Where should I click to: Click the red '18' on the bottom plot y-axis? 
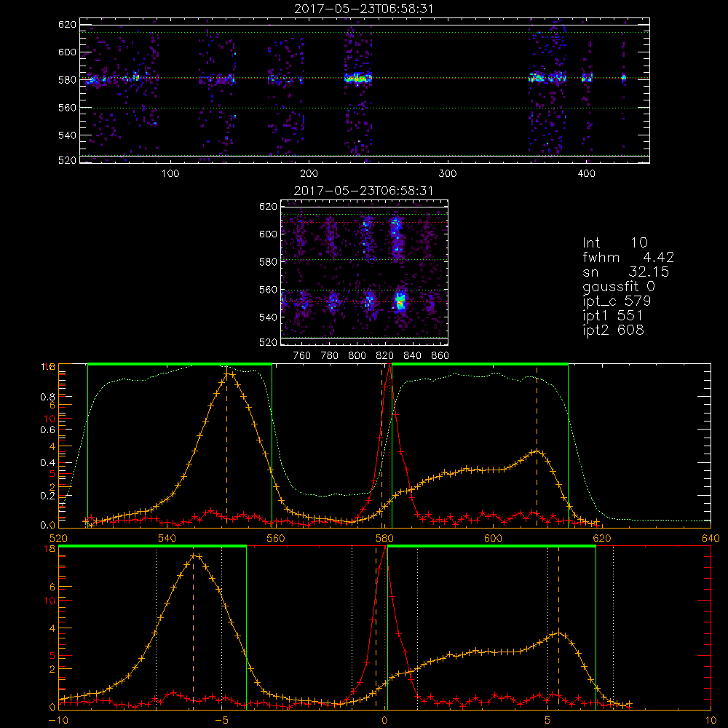coord(50,549)
